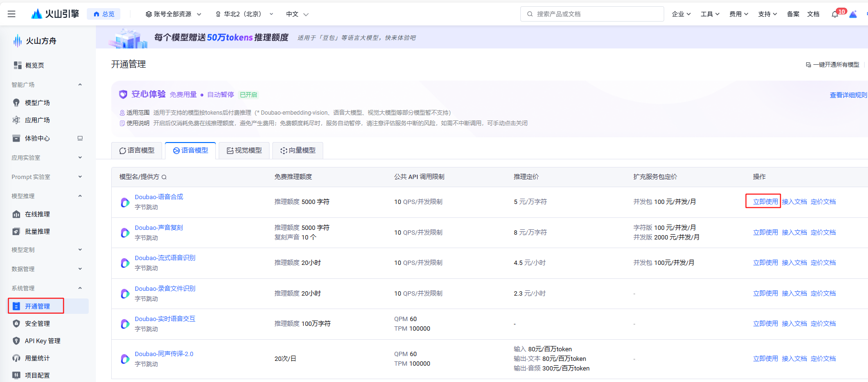Click 立即使用 for Doubao-流式语音识别
Screen dimensions: 868x382
point(765,263)
